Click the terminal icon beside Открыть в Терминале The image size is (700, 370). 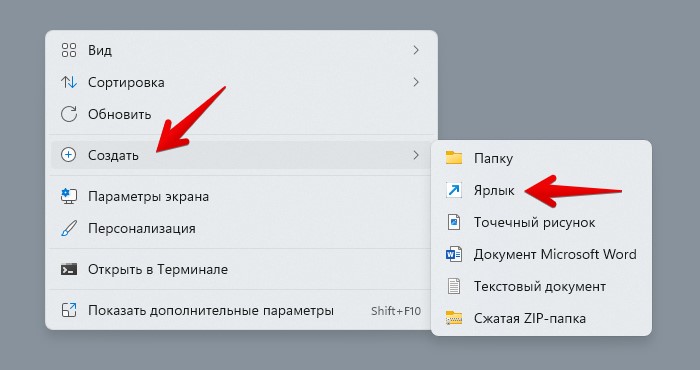tap(69, 270)
